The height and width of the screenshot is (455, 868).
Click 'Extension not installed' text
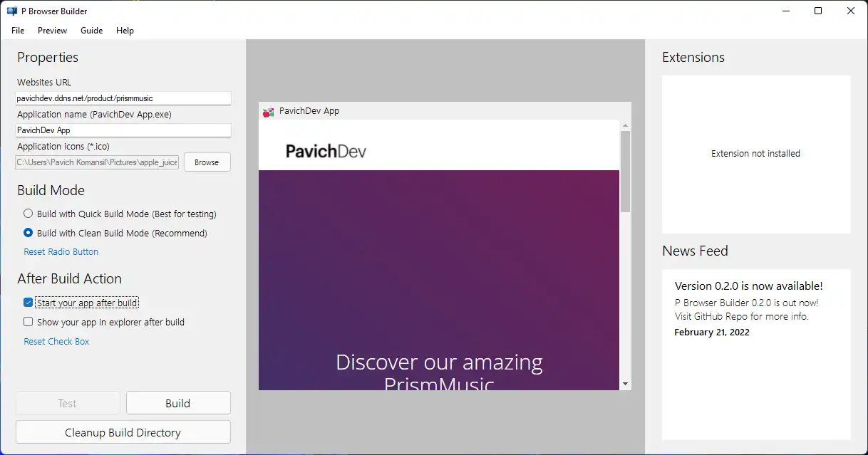755,154
